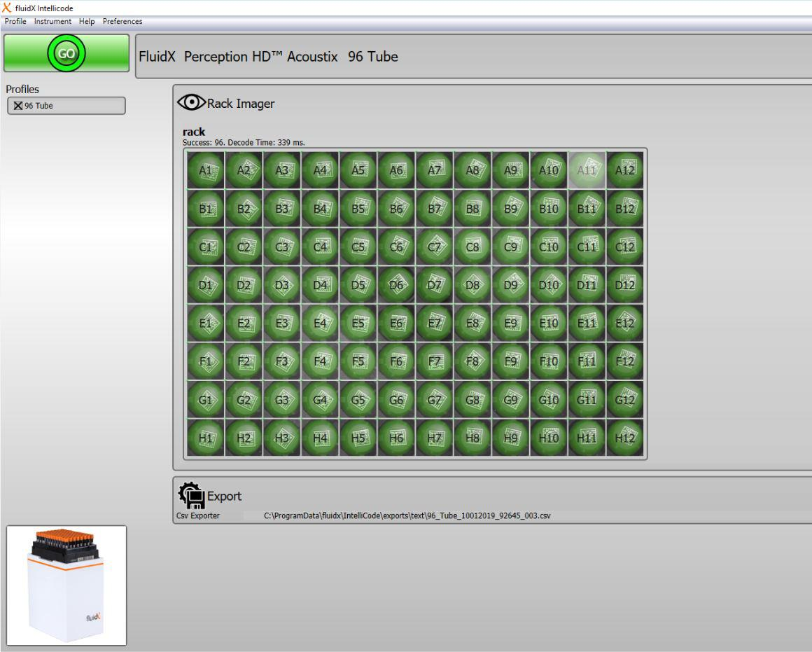Viewport: 812px width, 652px height.
Task: Select tube well G12
Action: tap(625, 400)
